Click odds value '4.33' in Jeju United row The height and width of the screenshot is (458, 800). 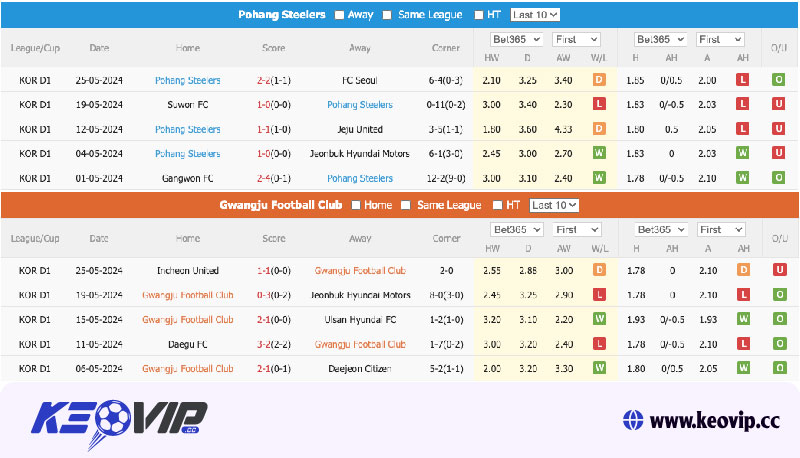563,130
